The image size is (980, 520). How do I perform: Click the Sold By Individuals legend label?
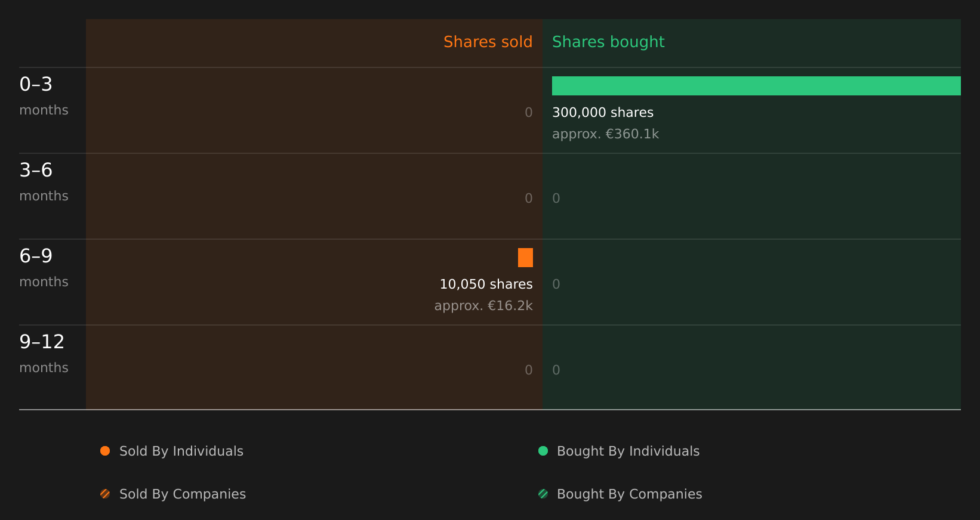click(181, 451)
